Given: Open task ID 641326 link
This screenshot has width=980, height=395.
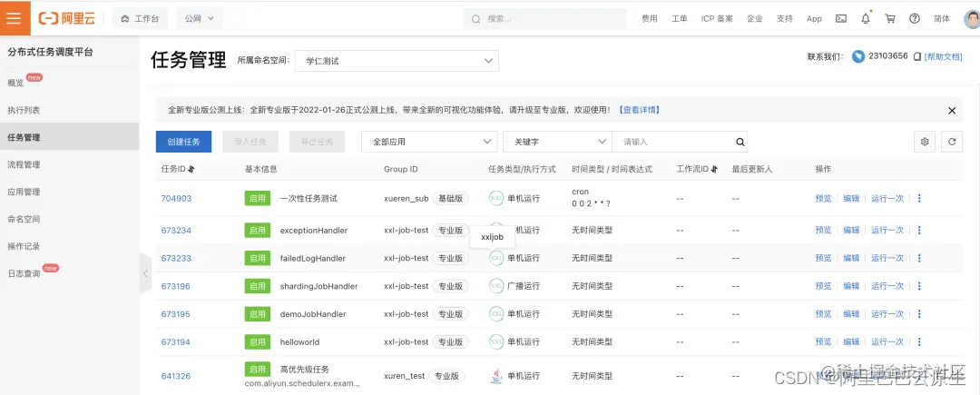Looking at the screenshot, I should click(x=176, y=376).
